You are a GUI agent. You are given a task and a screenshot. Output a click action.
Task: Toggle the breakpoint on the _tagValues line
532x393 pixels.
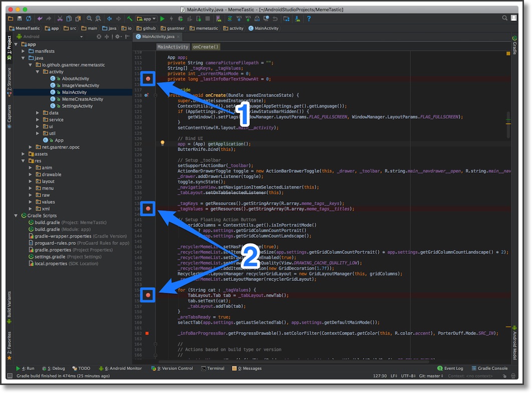[148, 209]
